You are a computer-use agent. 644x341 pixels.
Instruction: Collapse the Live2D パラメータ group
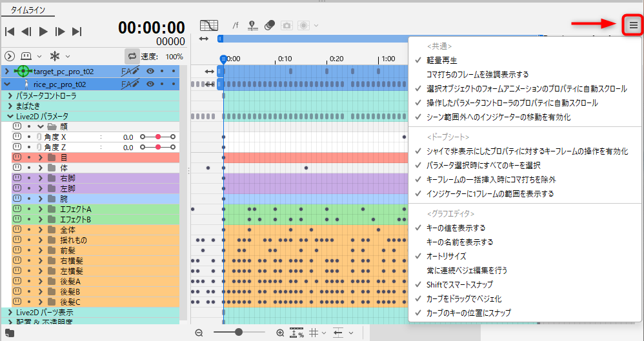tap(10, 117)
